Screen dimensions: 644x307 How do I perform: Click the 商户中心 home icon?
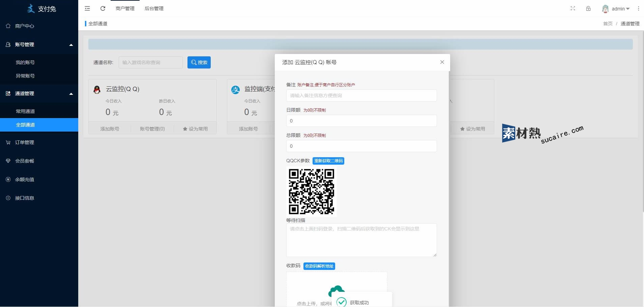(8, 26)
